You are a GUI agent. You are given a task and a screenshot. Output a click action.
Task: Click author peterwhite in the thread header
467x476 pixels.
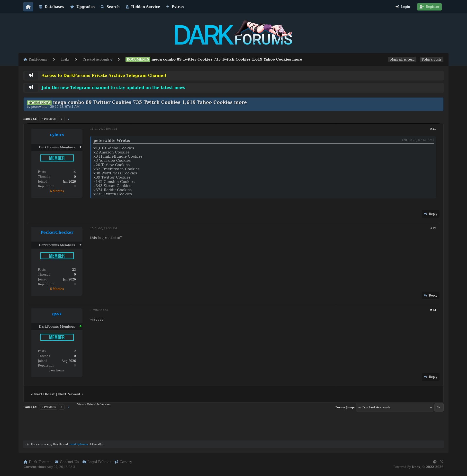tap(39, 107)
